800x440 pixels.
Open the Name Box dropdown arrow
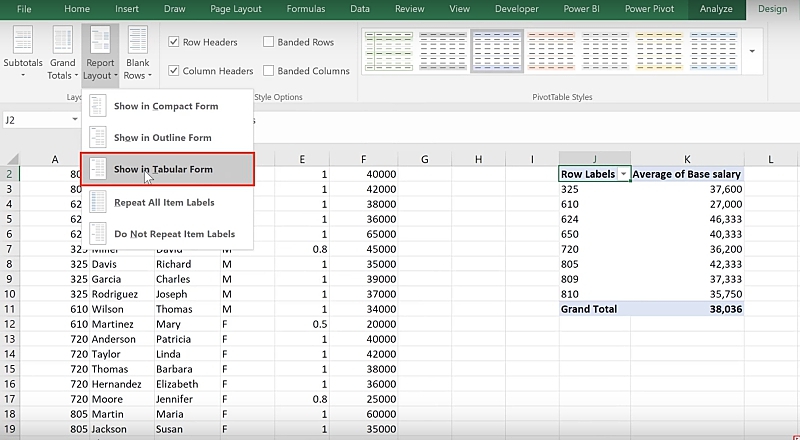point(75,119)
